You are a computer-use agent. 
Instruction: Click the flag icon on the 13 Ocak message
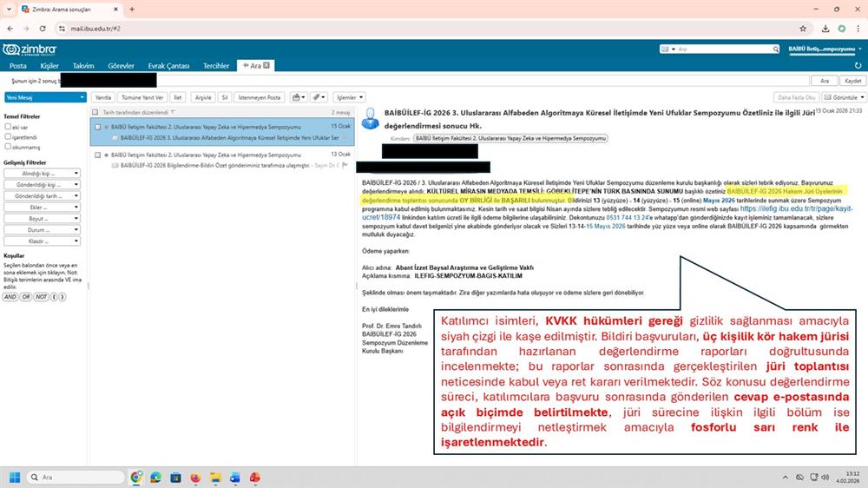click(345, 164)
